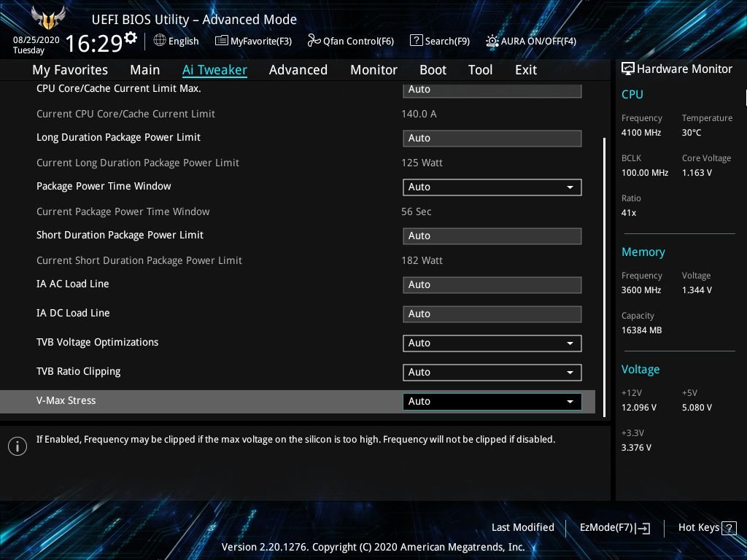Click the IA DC Load Line field
Image resolution: width=747 pixels, height=560 pixels.
coord(492,314)
